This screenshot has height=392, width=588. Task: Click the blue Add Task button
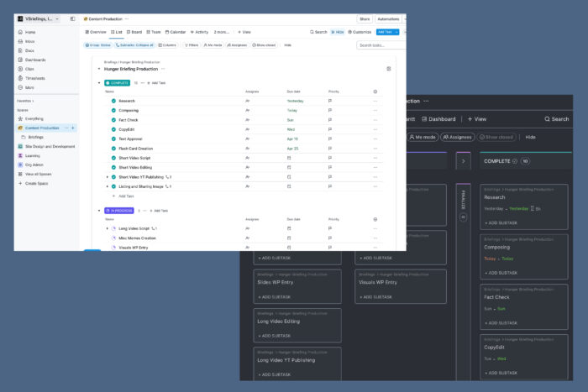tap(385, 32)
